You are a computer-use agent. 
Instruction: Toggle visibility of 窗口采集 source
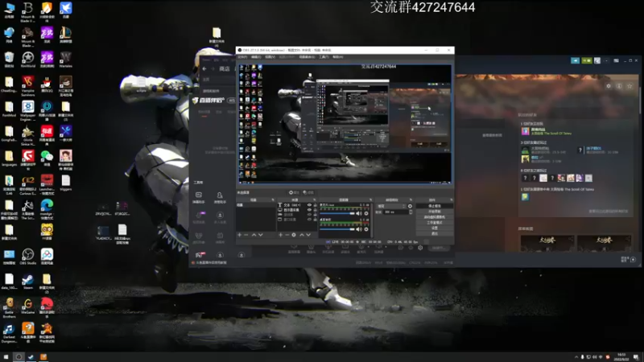tap(309, 219)
